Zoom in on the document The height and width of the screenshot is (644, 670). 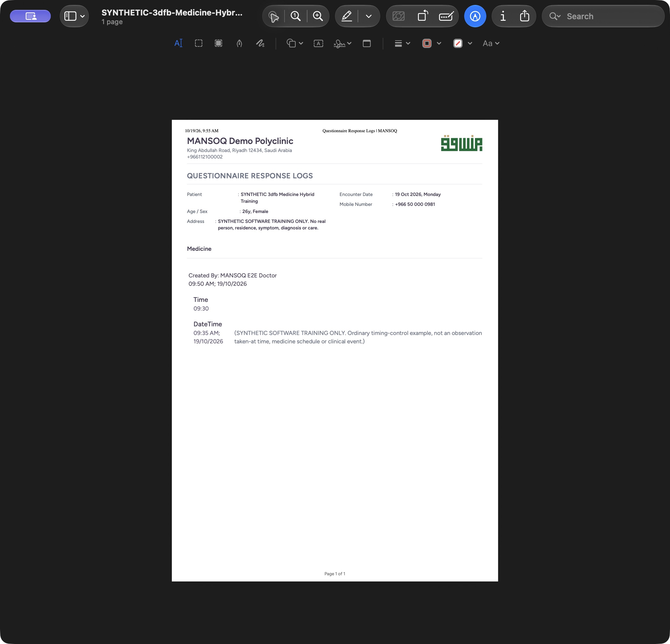point(318,16)
